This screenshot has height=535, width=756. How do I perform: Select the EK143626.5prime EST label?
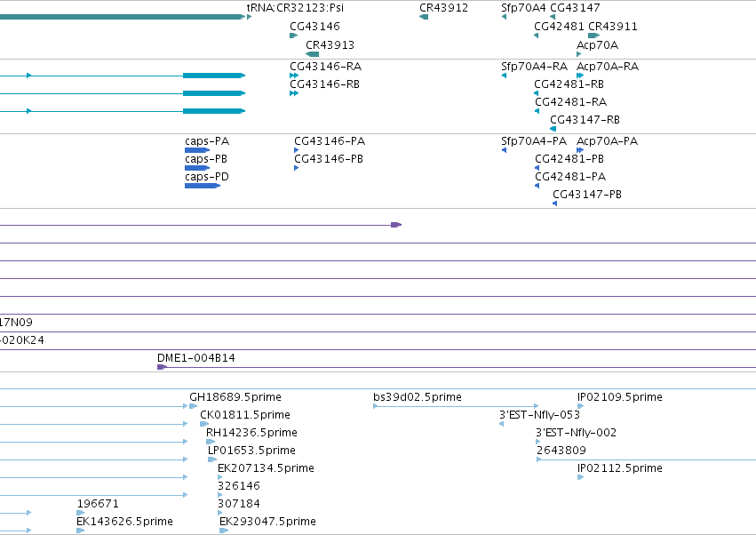click(124, 522)
